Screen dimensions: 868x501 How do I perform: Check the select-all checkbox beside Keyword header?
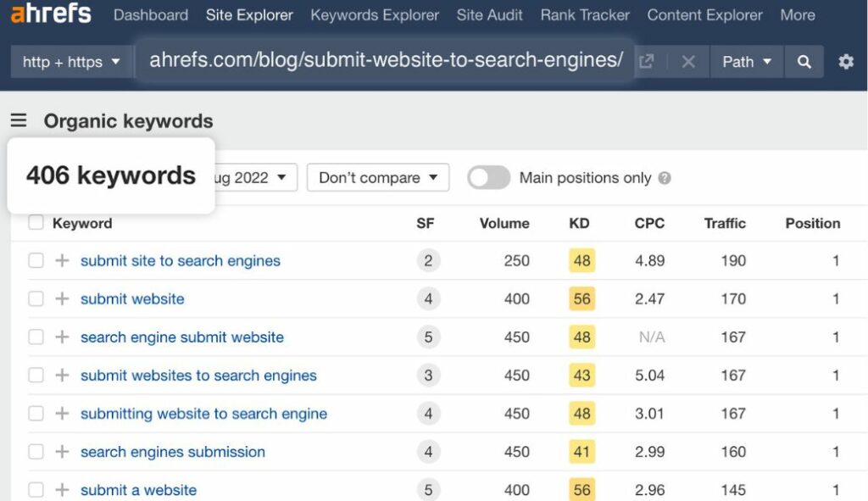36,223
